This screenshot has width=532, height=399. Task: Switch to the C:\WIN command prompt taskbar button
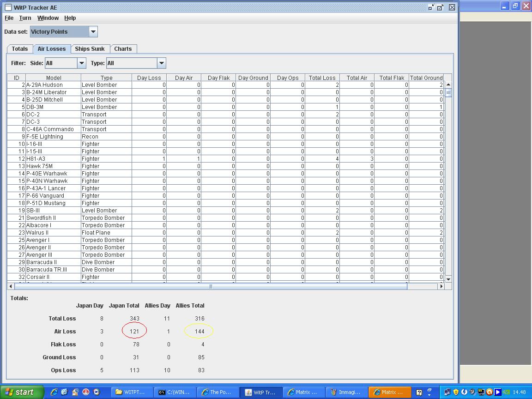[175, 392]
